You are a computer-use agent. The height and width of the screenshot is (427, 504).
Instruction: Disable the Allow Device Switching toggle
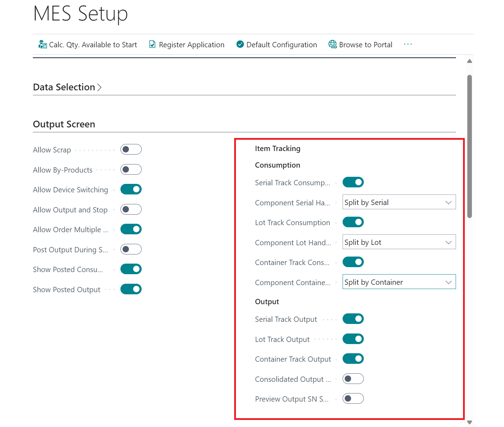tap(131, 189)
